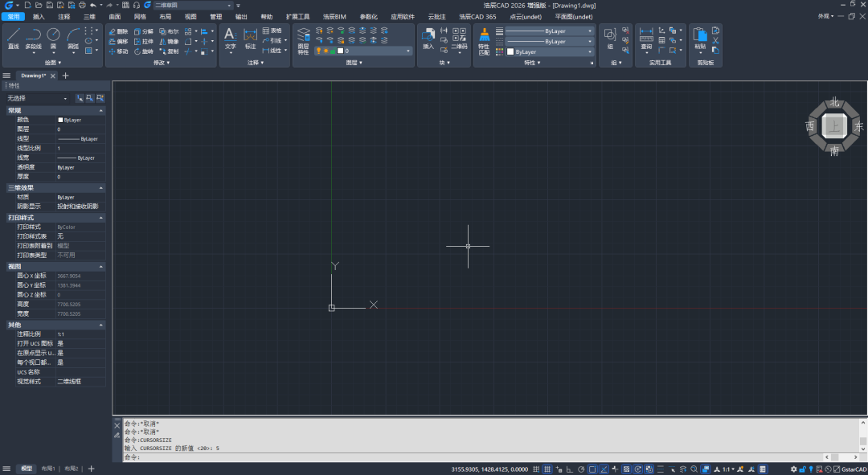
Task: Click the 偏移 (Offset) tool
Action: pyautogui.click(x=118, y=42)
